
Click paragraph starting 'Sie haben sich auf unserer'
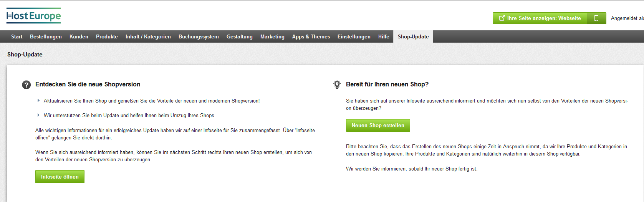[487, 104]
